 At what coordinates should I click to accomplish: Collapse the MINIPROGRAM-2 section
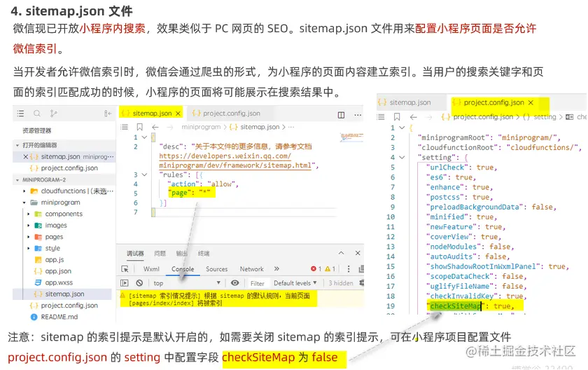coord(17,180)
